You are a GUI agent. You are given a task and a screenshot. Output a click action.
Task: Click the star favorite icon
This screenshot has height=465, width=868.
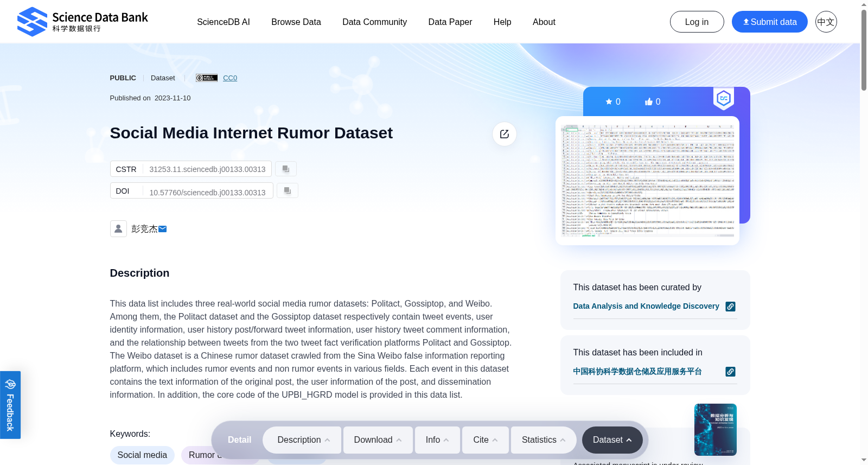point(609,101)
